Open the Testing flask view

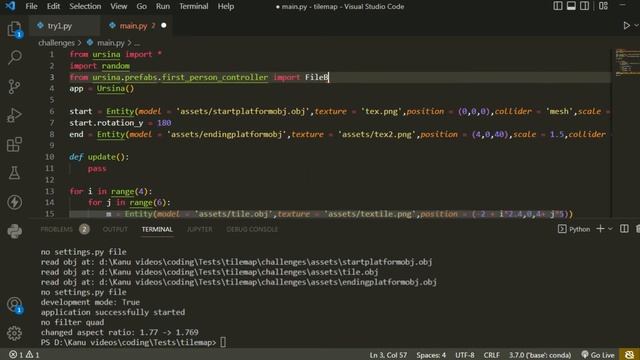coord(15,173)
